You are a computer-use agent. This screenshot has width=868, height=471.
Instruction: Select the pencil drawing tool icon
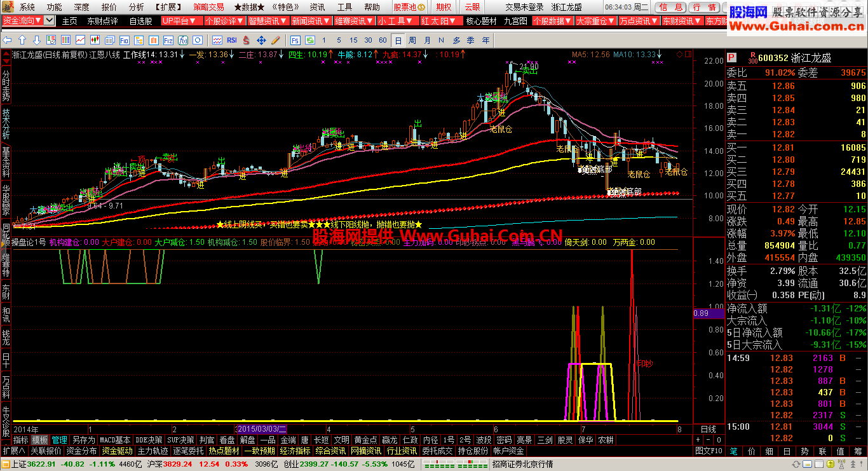(x=276, y=40)
